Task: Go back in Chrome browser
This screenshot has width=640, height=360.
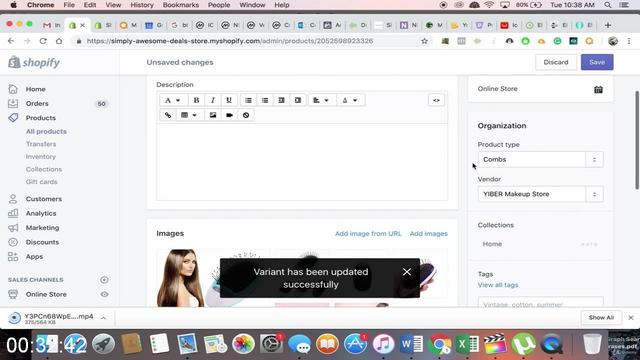Action: pyautogui.click(x=11, y=41)
